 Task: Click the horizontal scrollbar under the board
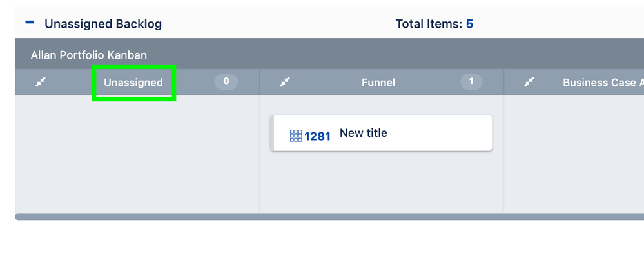329,217
